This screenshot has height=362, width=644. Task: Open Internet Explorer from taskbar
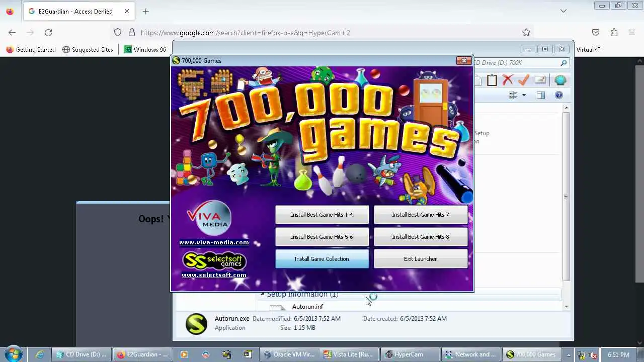tap(40, 354)
